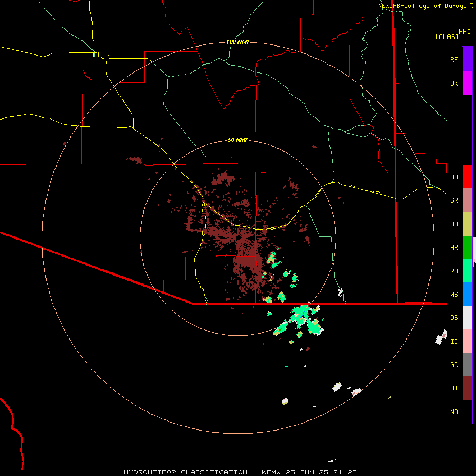This screenshot has width=476, height=476.
Task: Click the RA legend label
Action: 454,271
